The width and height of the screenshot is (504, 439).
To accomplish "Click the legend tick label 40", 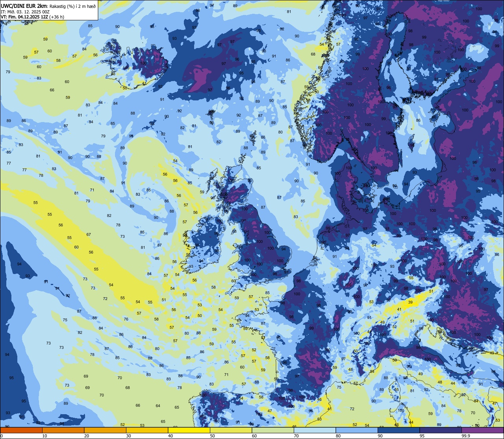I will pyautogui.click(x=170, y=436).
